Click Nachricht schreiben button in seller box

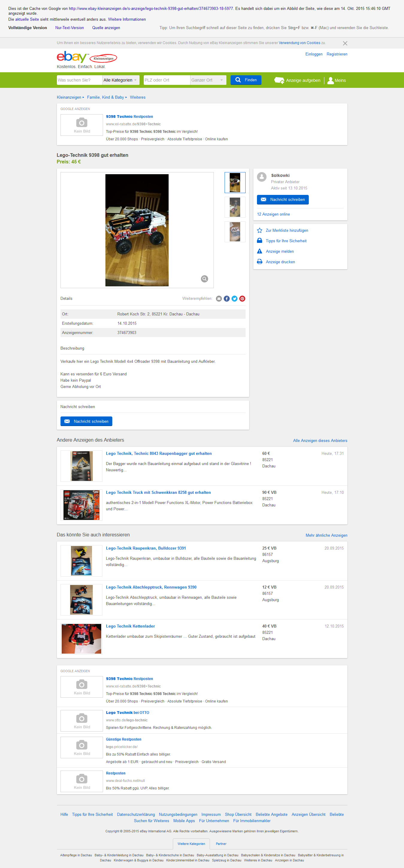tap(283, 199)
